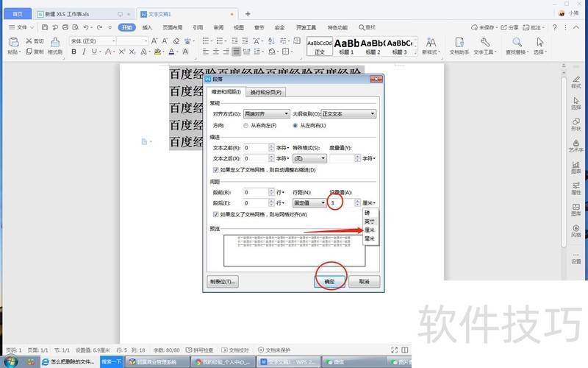Choose 厘米 from the unit list
The width and height of the screenshot is (588, 368).
click(371, 230)
